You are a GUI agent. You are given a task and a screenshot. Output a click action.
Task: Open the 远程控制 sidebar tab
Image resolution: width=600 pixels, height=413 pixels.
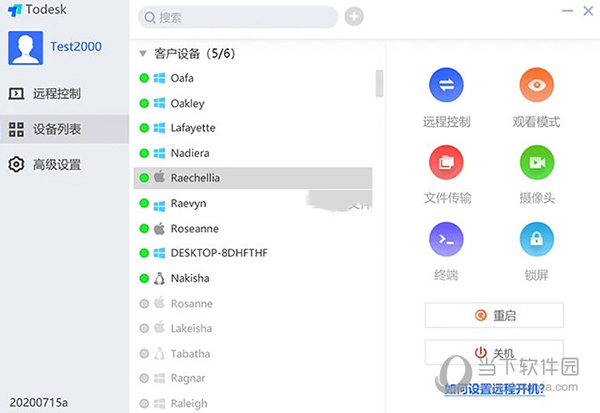tap(64, 93)
